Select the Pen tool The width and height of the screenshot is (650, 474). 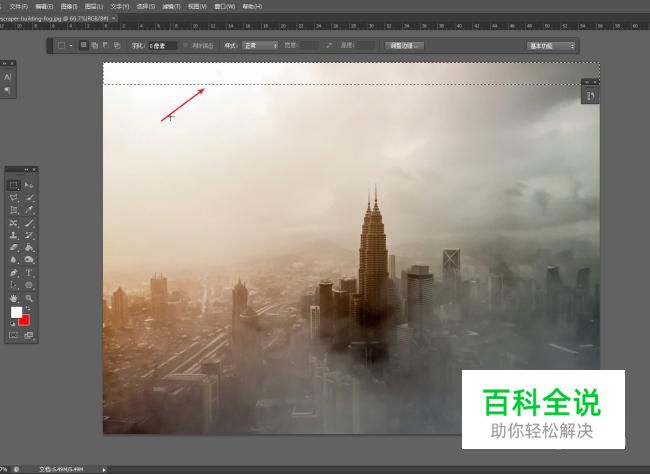point(14,273)
